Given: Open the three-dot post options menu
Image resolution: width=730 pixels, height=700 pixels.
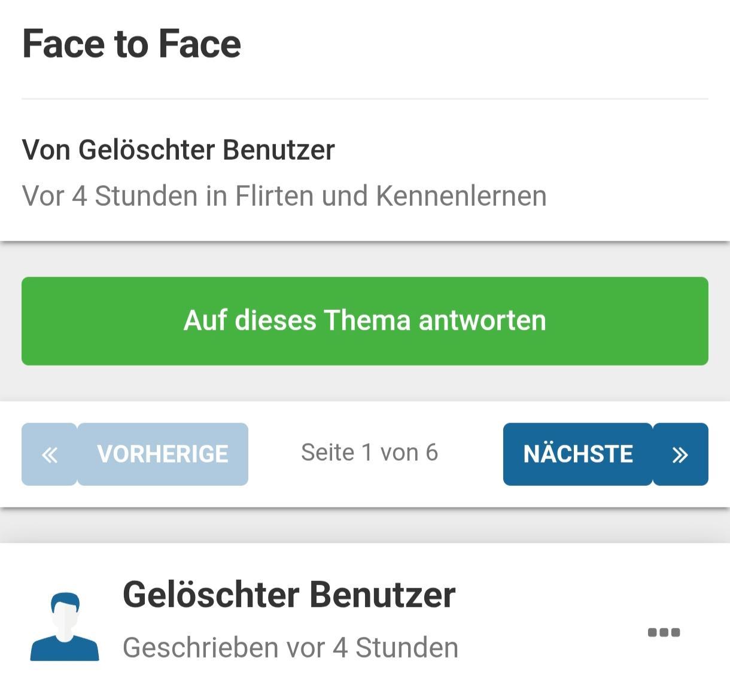Looking at the screenshot, I should tap(664, 632).
